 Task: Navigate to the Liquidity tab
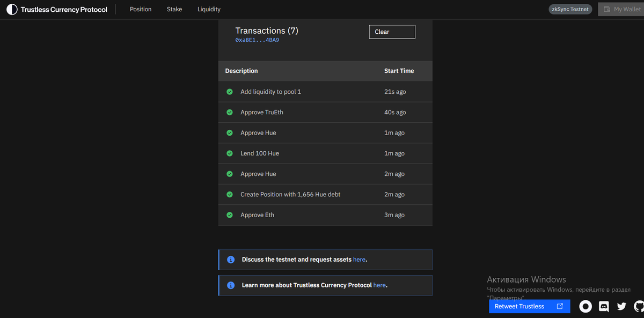[x=209, y=9]
